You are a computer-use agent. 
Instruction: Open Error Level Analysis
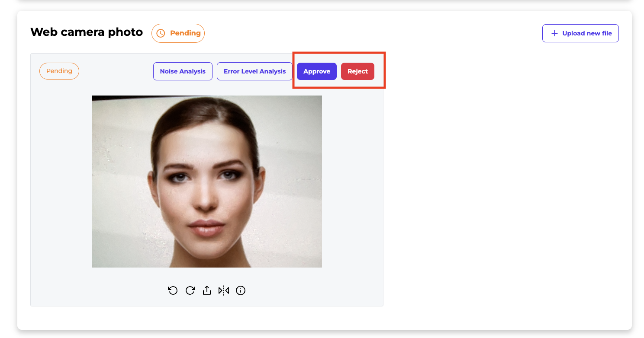(254, 71)
